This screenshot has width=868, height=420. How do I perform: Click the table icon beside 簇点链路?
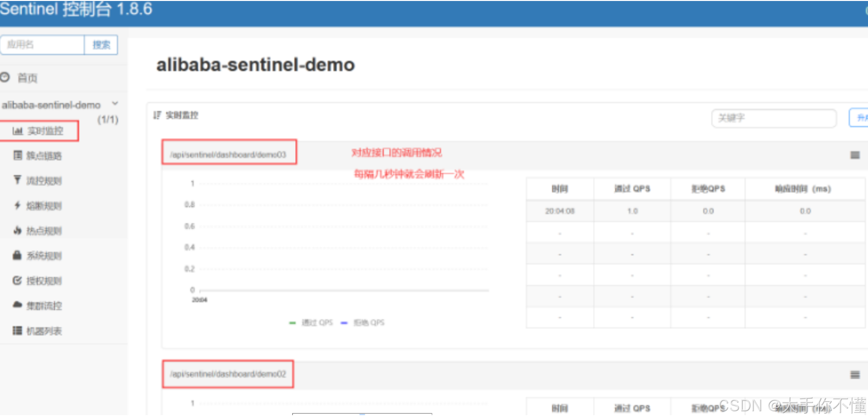click(x=18, y=155)
